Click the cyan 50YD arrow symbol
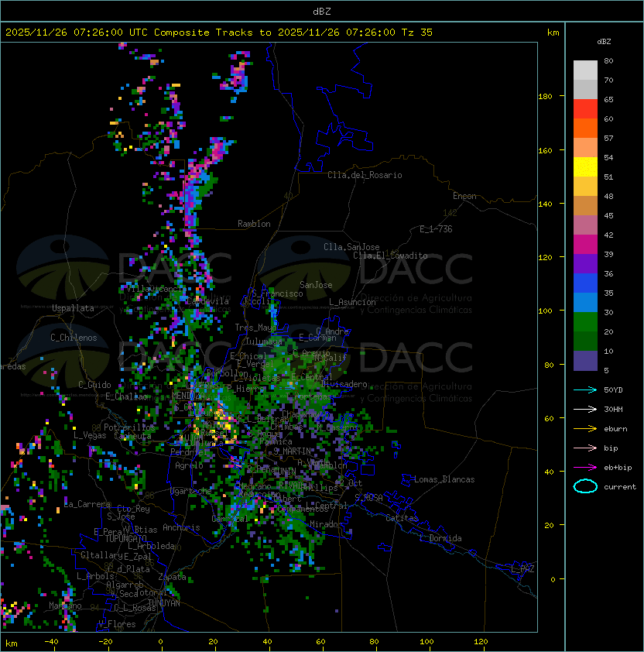This screenshot has height=652, width=644. [585, 390]
